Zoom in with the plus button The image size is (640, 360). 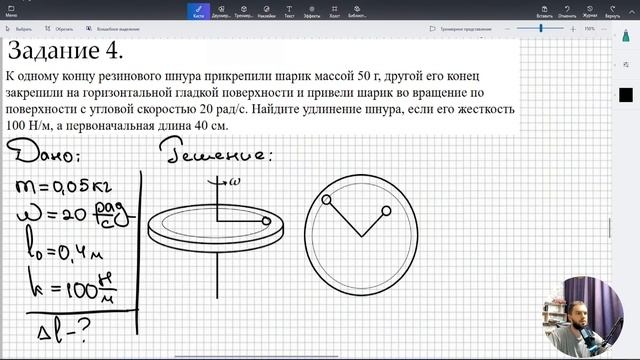click(573, 29)
